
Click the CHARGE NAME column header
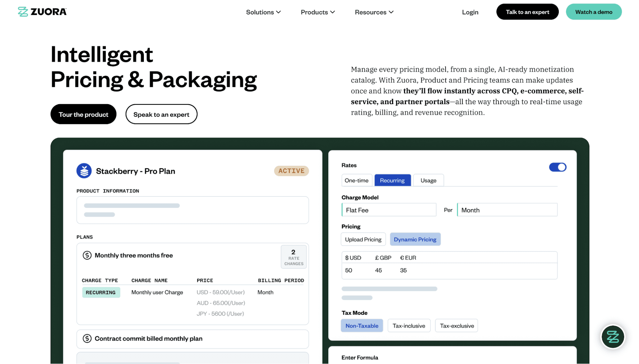pos(149,281)
